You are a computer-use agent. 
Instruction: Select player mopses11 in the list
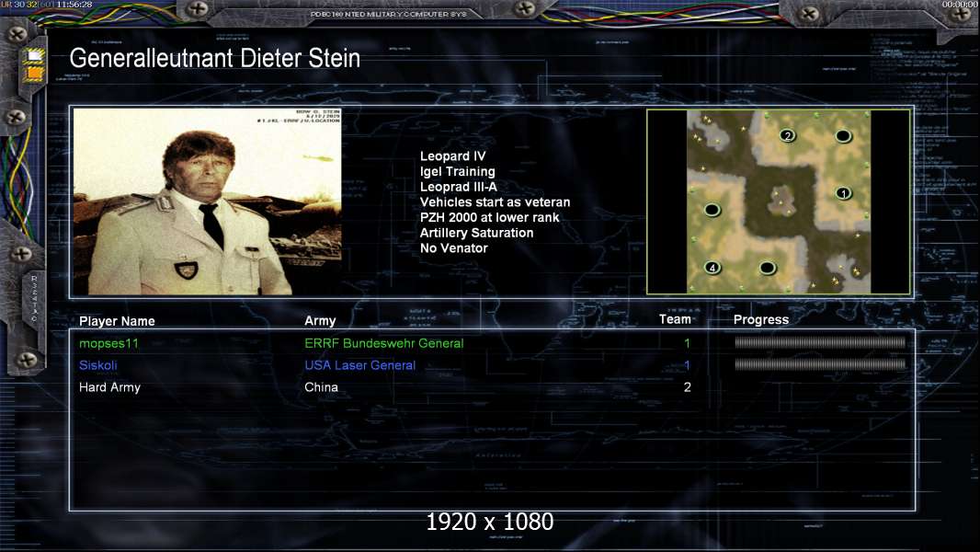108,343
